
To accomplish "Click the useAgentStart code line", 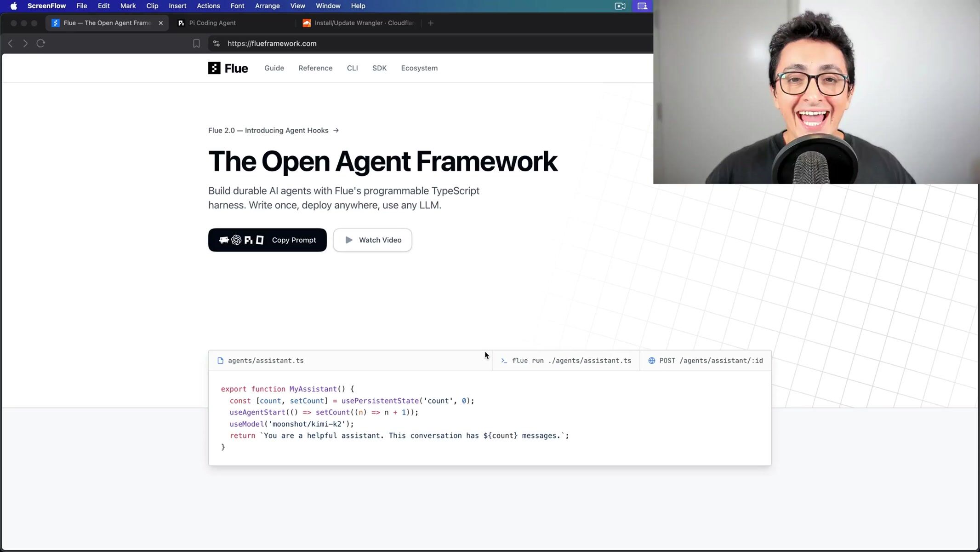I will [x=324, y=412].
